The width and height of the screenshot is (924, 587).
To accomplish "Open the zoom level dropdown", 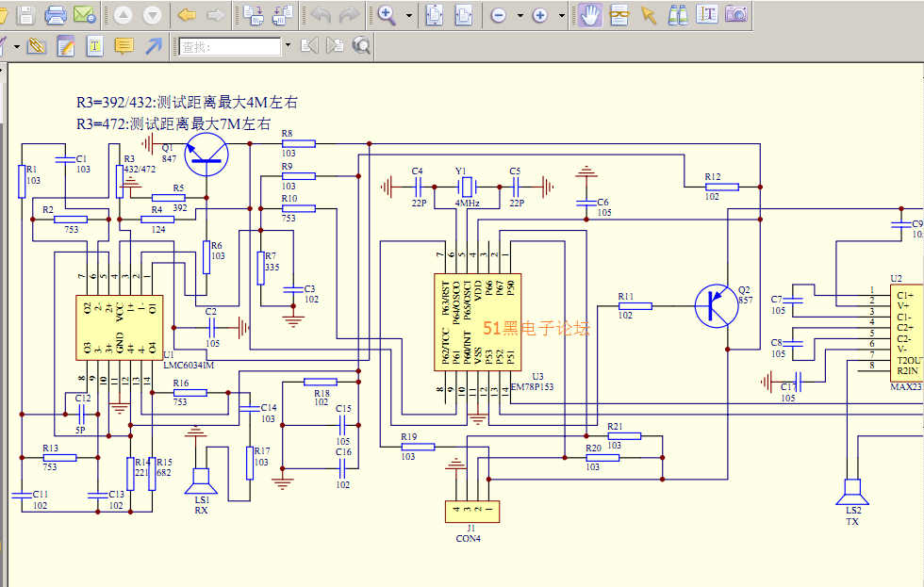I will tap(407, 15).
